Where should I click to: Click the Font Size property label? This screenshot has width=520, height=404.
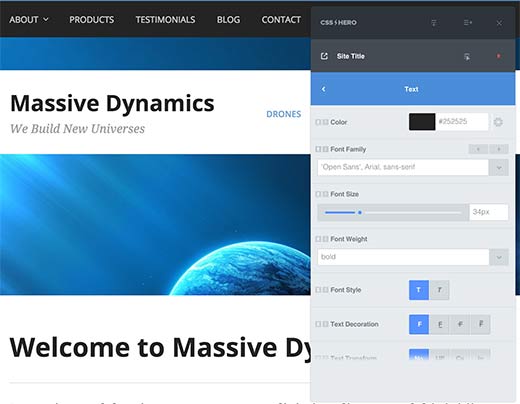(x=344, y=194)
